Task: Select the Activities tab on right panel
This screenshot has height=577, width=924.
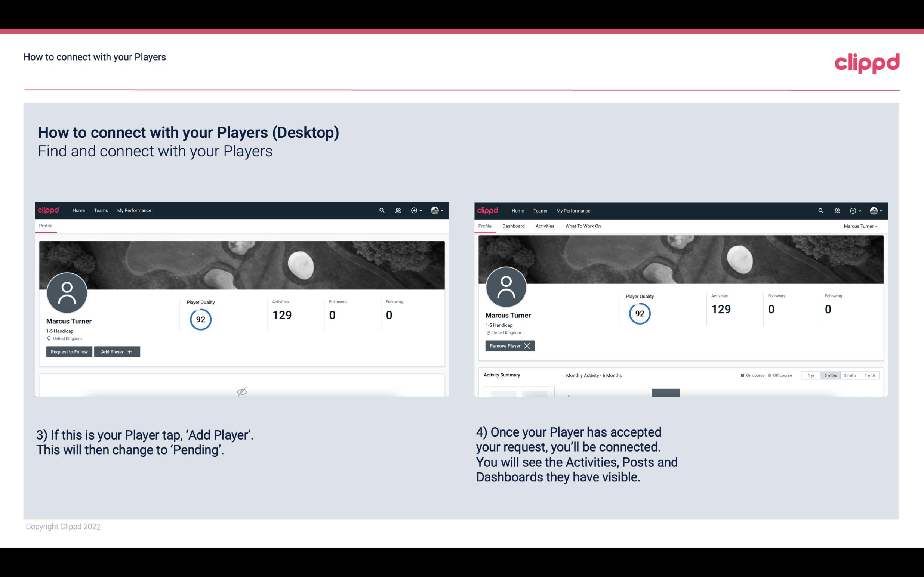Action: click(545, 226)
